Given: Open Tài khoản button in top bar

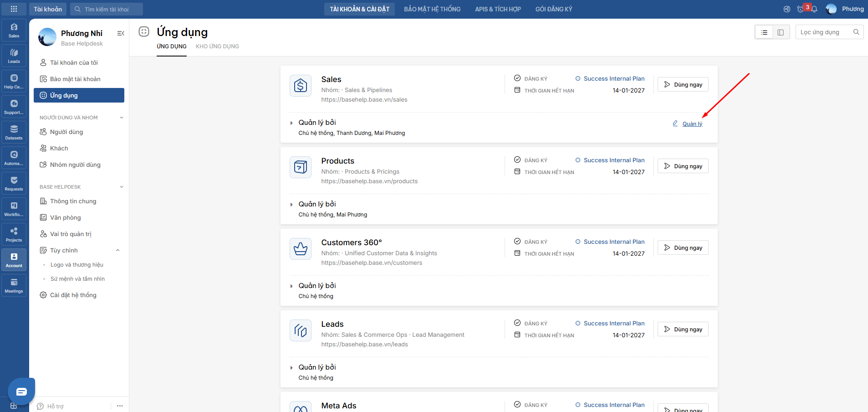Looking at the screenshot, I should point(48,9).
